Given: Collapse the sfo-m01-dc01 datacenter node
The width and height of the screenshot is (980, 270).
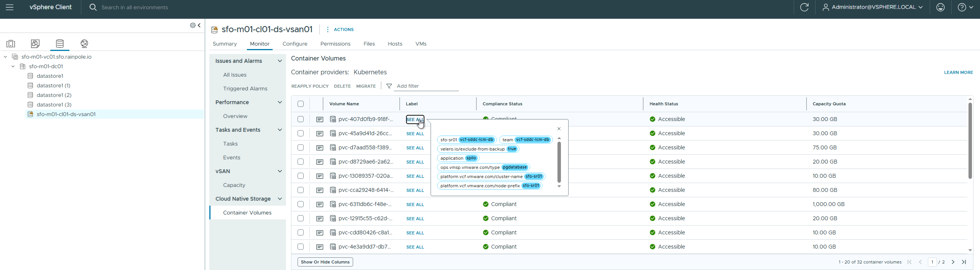Looking at the screenshot, I should [x=13, y=66].
